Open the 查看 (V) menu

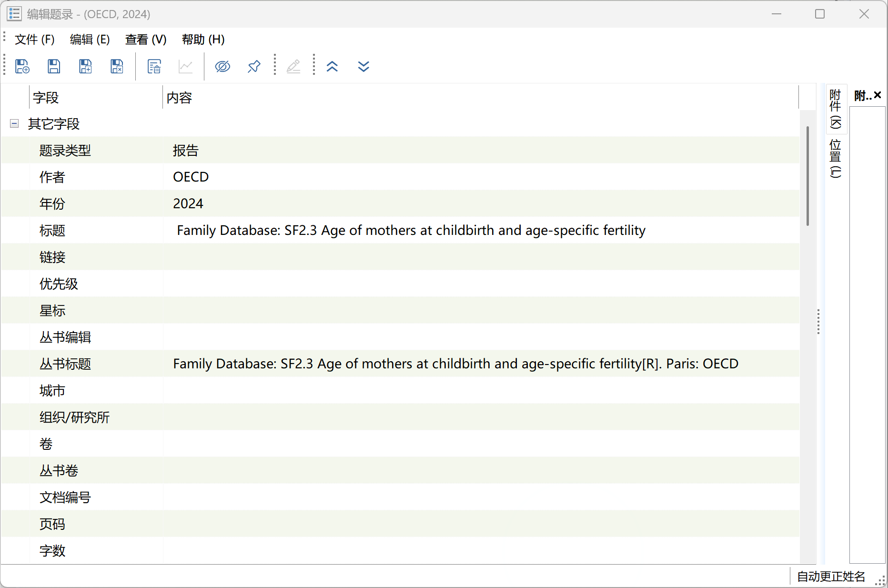click(x=146, y=40)
